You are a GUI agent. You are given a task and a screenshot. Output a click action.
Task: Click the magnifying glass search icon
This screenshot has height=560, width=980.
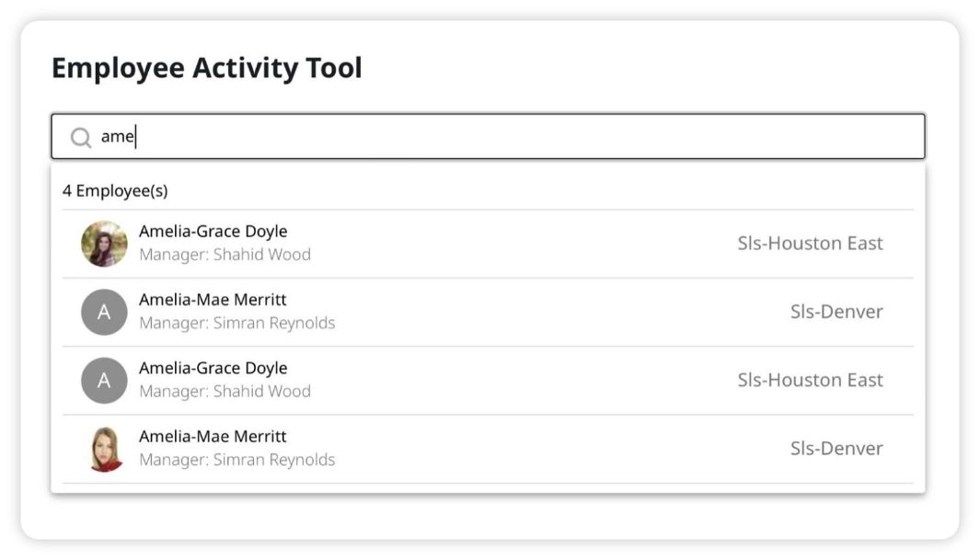(81, 137)
